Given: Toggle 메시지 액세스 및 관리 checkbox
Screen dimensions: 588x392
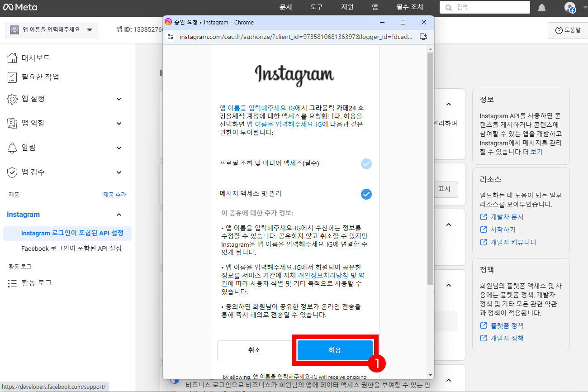Looking at the screenshot, I should [x=366, y=194].
